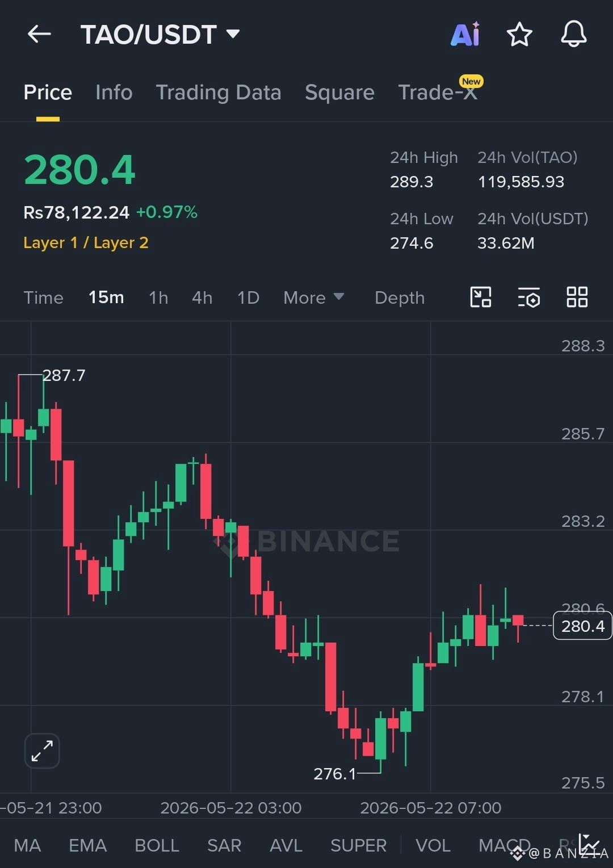Toggle the VOL indicator
The height and width of the screenshot is (868, 613).
(x=433, y=845)
